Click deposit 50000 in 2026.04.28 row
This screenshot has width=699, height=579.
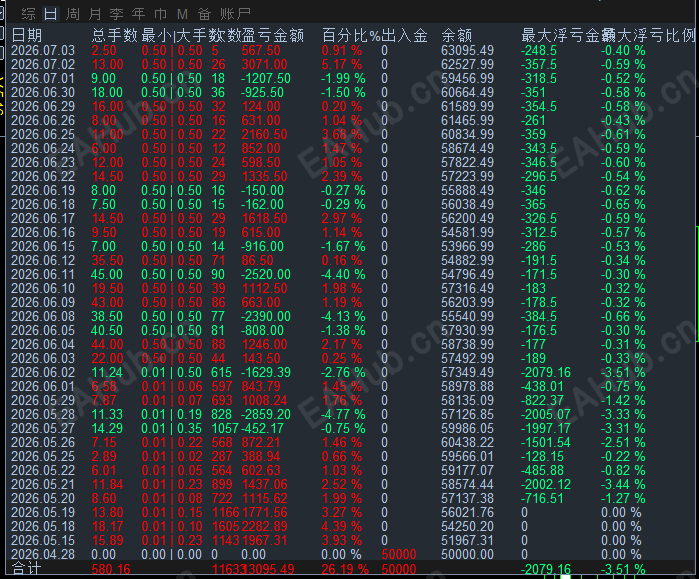(399, 554)
